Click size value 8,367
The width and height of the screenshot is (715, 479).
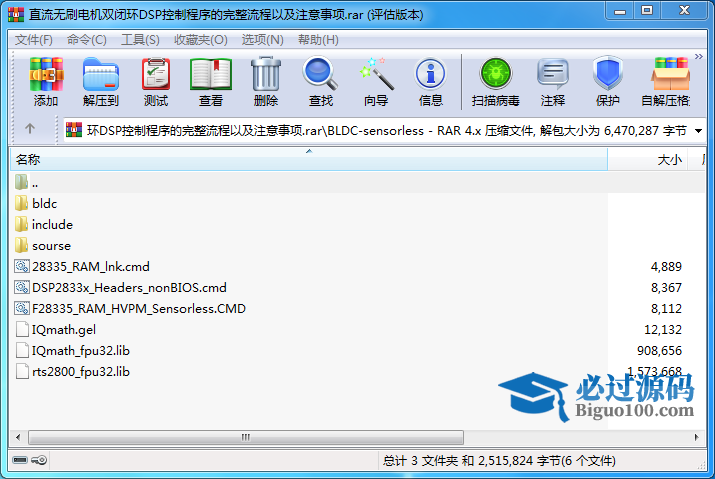pos(666,287)
